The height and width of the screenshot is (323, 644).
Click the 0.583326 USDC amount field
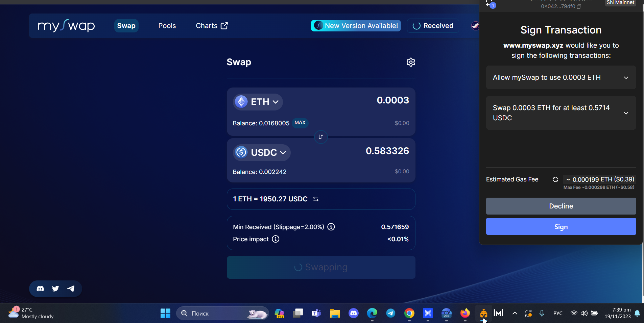387,151
